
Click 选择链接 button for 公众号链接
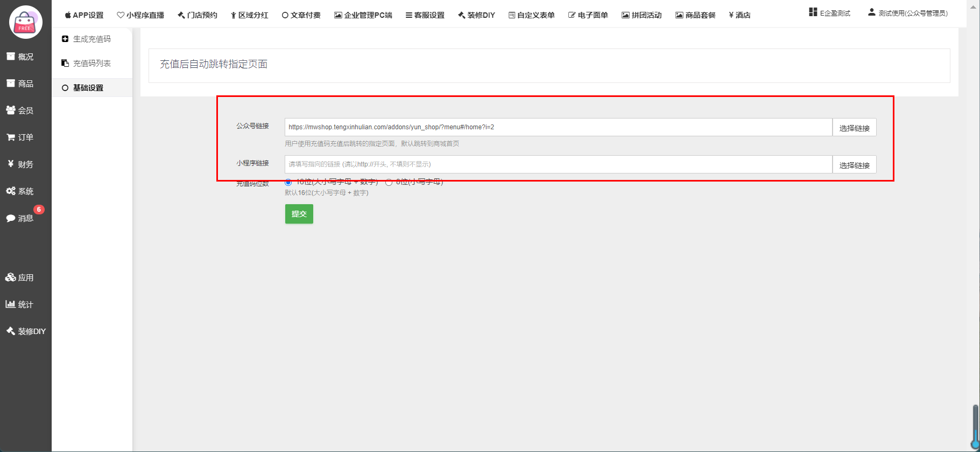coord(854,128)
